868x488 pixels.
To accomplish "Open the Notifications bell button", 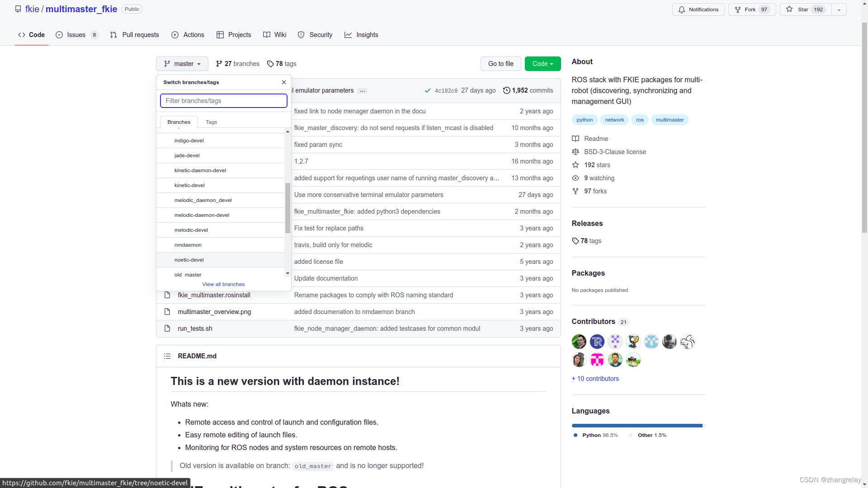I will pyautogui.click(x=698, y=9).
